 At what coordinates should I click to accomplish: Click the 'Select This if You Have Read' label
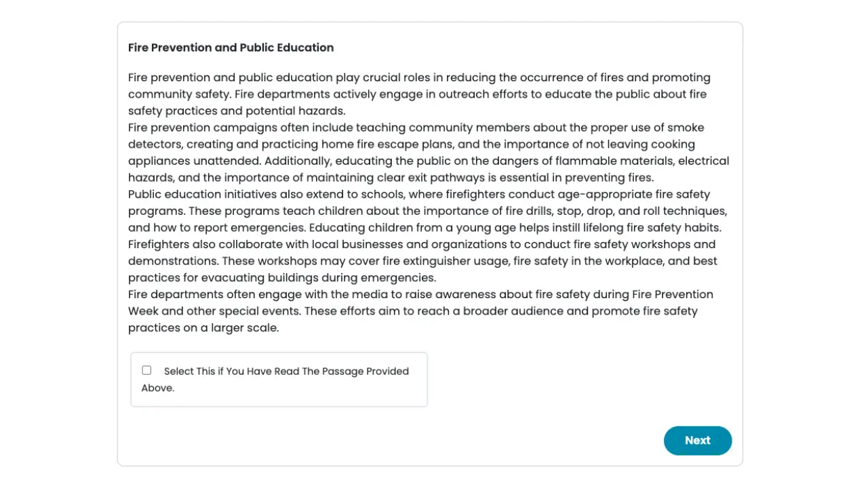(286, 371)
